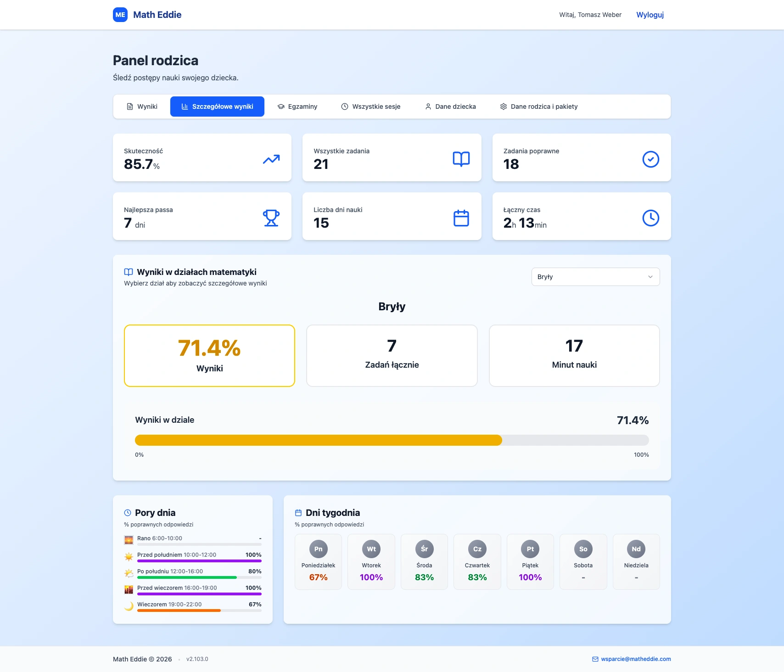The width and height of the screenshot is (784, 672).
Task: Click the 67% value under Poniedziałek
Action: (319, 577)
